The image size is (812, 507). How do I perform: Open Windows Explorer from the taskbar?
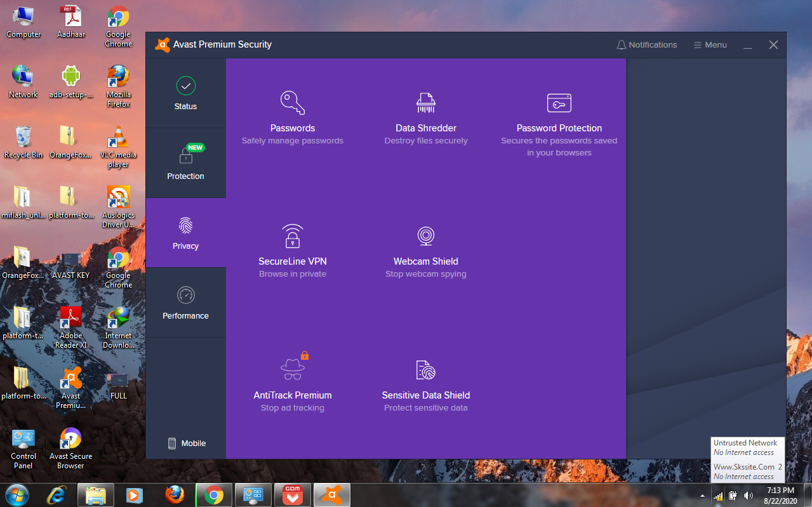tap(96, 495)
